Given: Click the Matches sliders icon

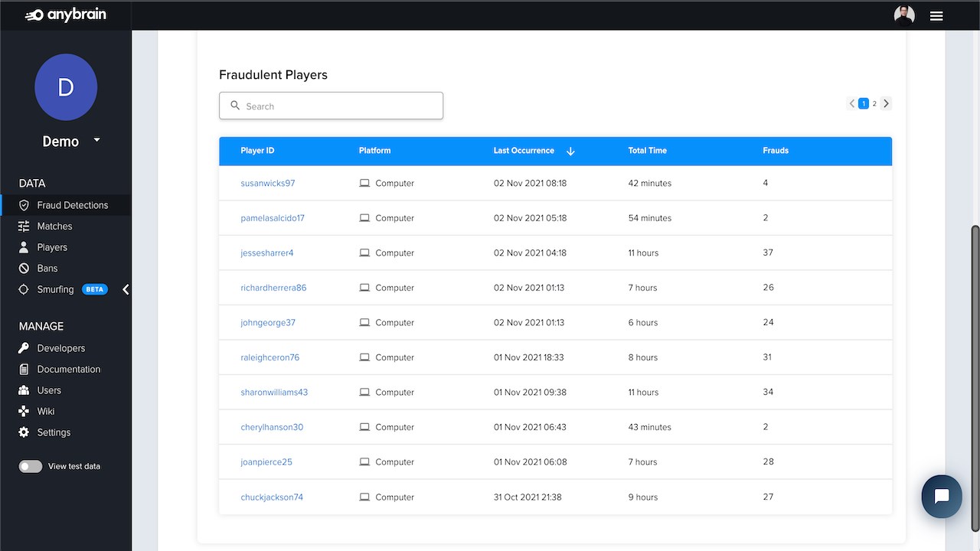Looking at the screenshot, I should pyautogui.click(x=24, y=227).
